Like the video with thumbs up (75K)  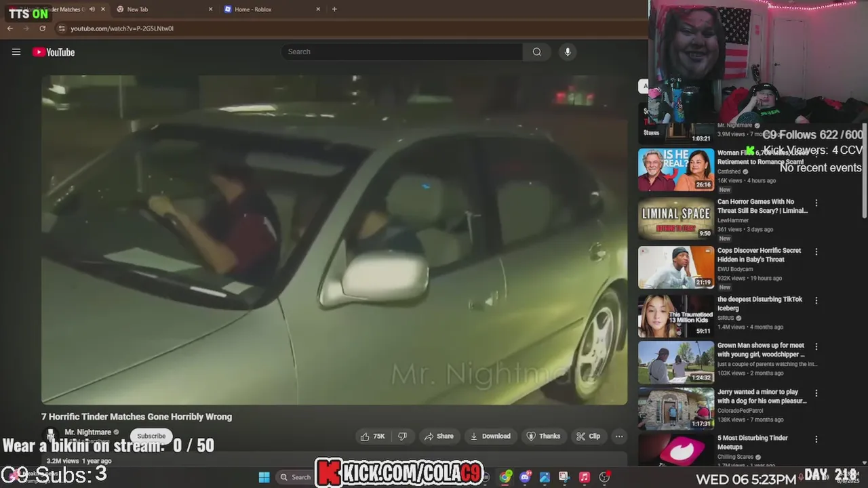(372, 436)
